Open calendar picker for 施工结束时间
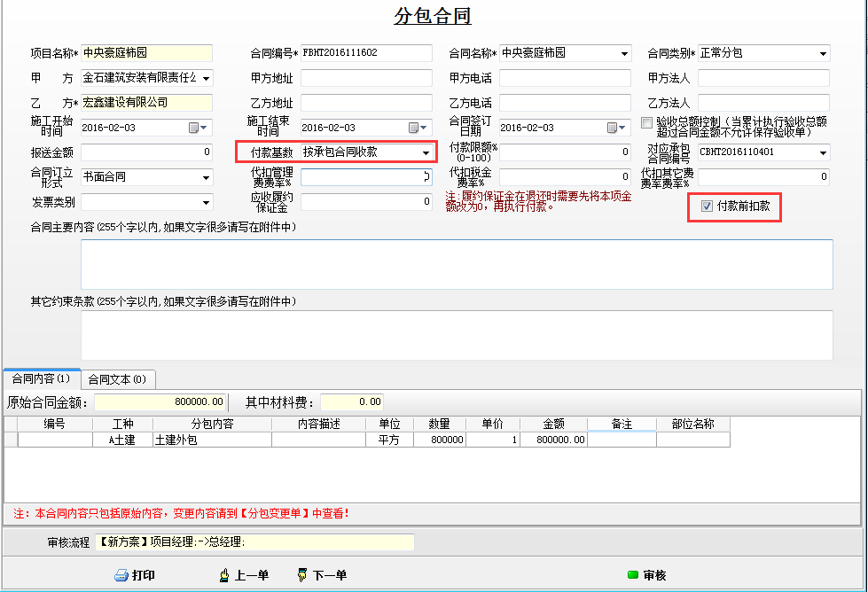The image size is (868, 592). [x=414, y=128]
